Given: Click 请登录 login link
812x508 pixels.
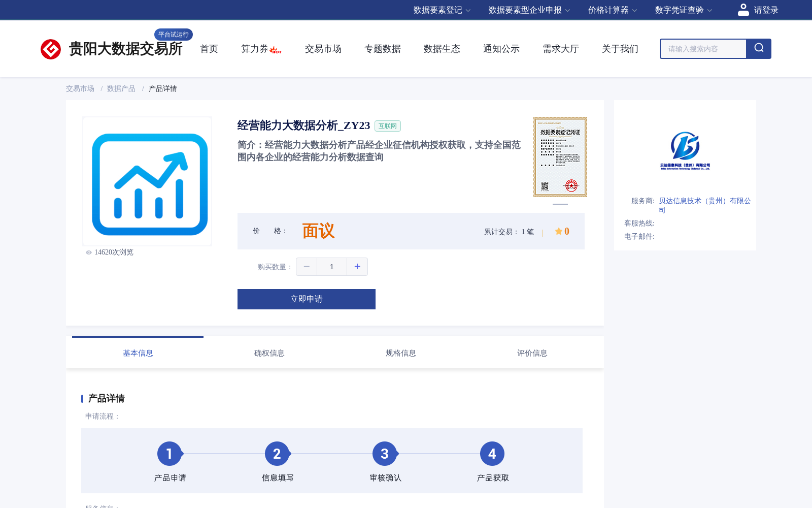Looking at the screenshot, I should [x=766, y=10].
